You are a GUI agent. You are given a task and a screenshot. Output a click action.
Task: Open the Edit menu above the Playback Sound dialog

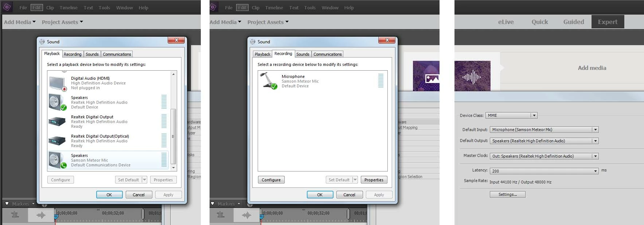point(37,7)
